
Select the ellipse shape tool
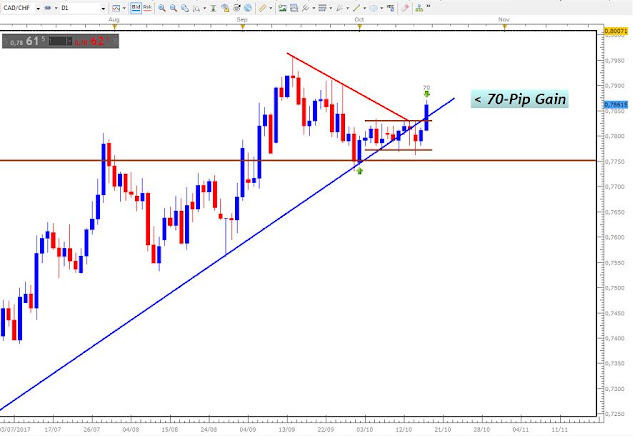tap(373, 8)
